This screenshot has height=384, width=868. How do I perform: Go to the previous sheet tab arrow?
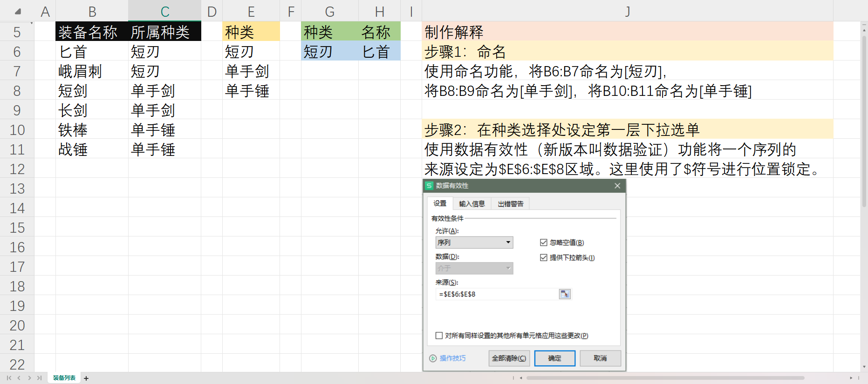(x=19, y=378)
